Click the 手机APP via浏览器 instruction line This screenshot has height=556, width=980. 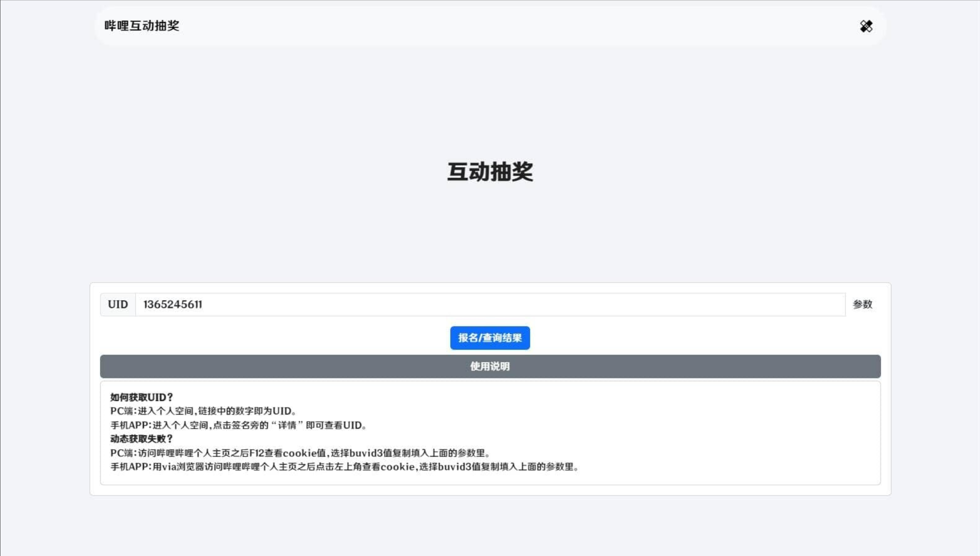pos(345,467)
